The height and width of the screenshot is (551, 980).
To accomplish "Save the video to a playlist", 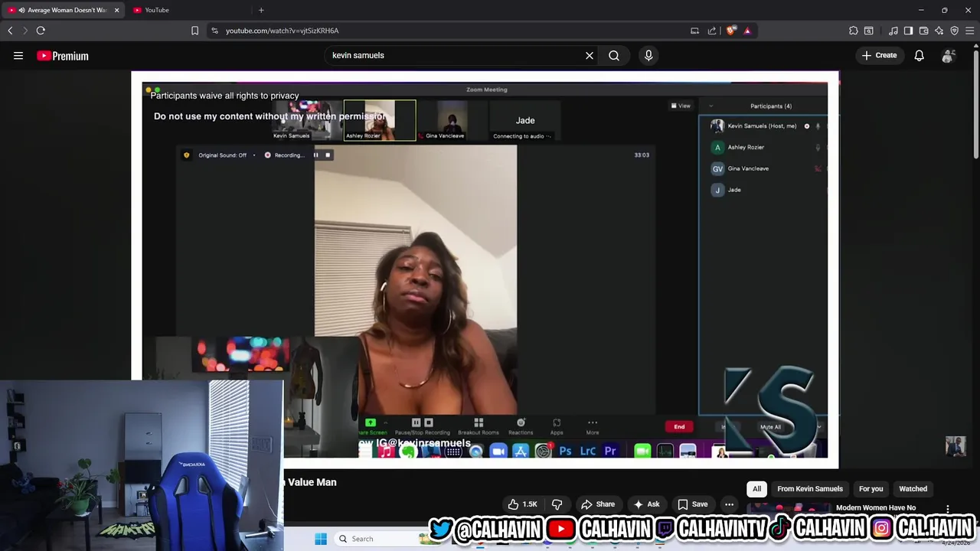I will click(693, 504).
